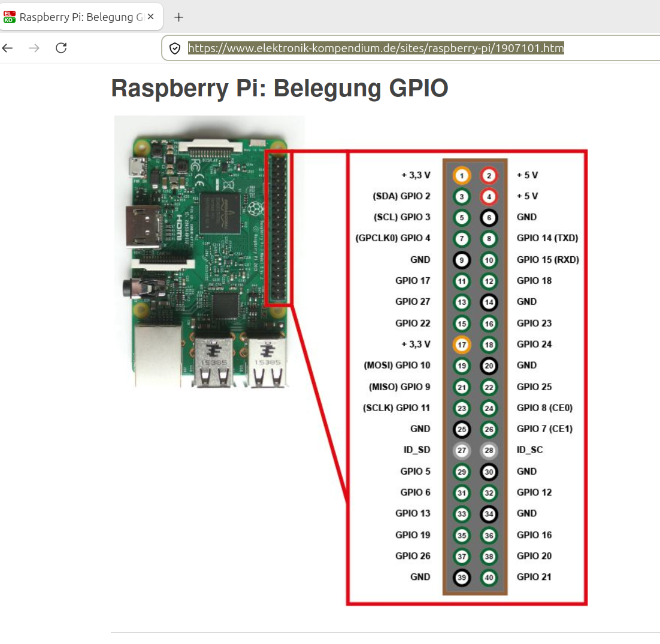The width and height of the screenshot is (660, 644).
Task: Click pin 34 black circle
Action: 489,514
